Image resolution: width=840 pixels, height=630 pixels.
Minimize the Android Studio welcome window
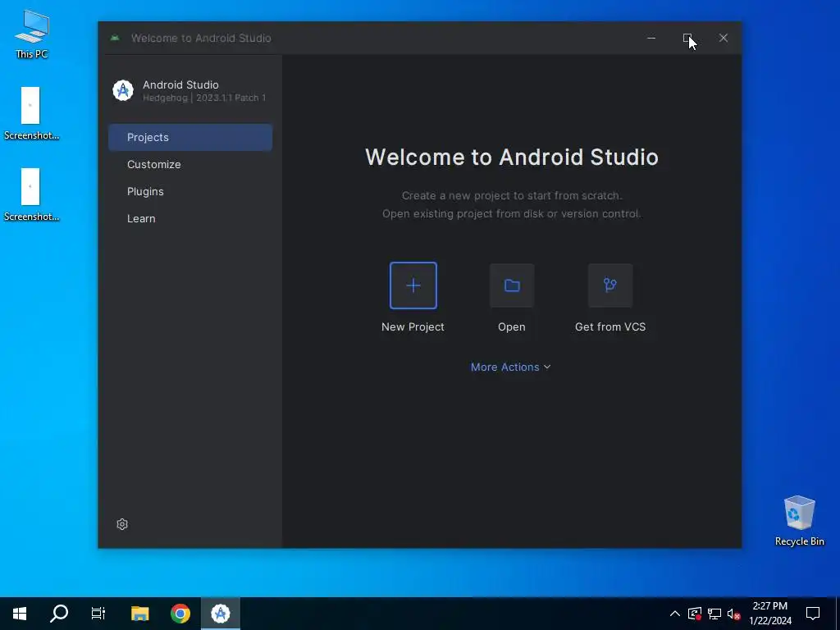651,38
